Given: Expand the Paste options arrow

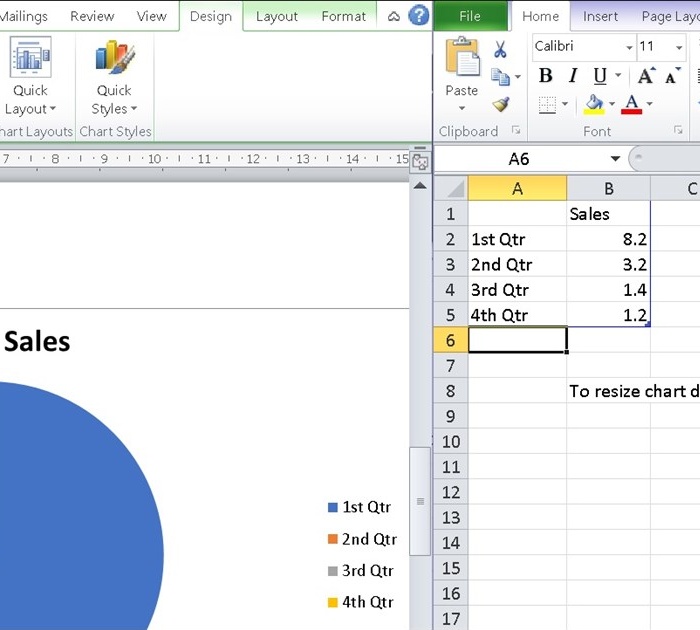Looking at the screenshot, I should coord(462,108).
